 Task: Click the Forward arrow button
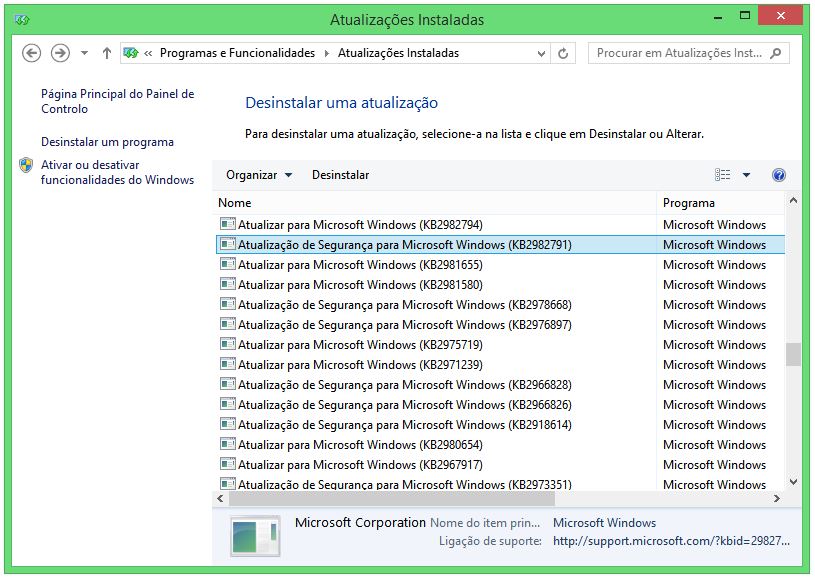tap(60, 53)
